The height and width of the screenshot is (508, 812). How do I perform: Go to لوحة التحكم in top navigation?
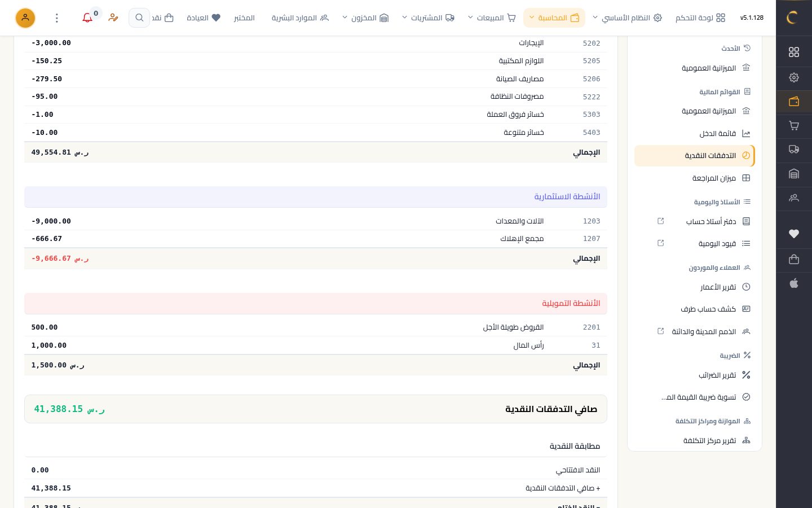pos(700,18)
